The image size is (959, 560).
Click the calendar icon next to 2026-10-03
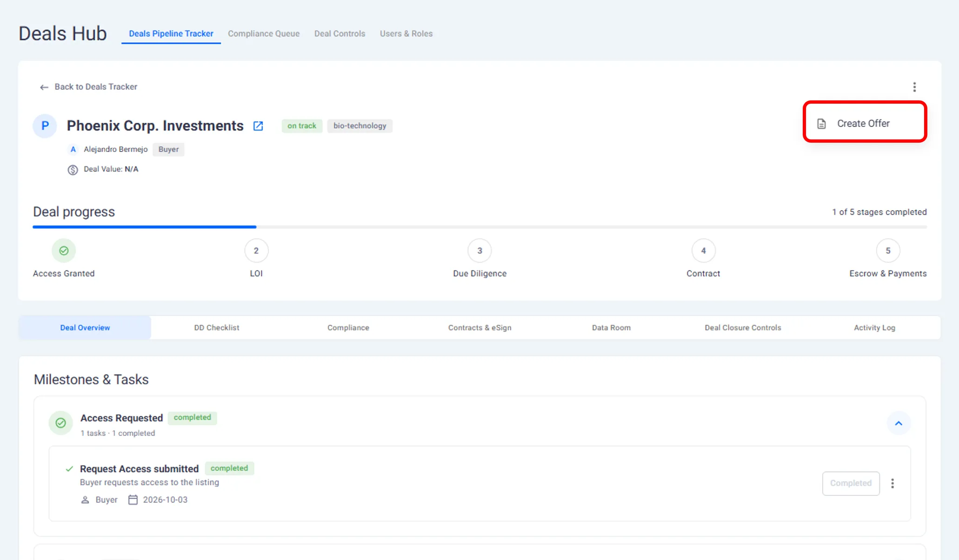[x=133, y=500]
